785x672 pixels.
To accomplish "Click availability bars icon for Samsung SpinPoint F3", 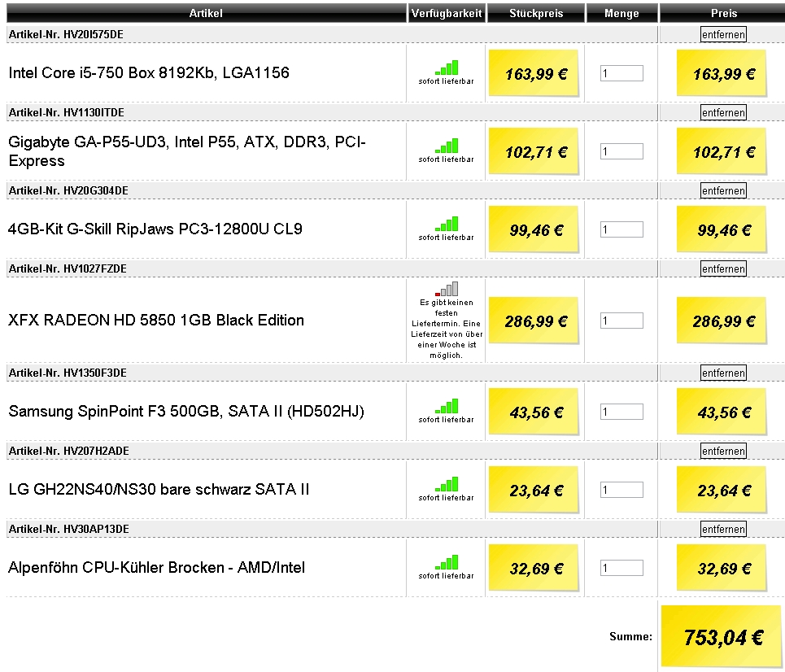I will [447, 406].
